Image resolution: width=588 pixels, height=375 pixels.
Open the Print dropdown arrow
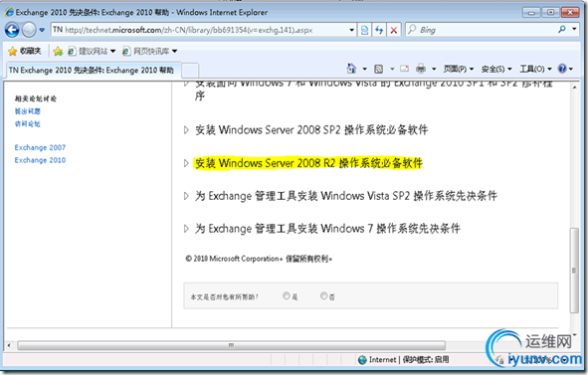pos(434,69)
